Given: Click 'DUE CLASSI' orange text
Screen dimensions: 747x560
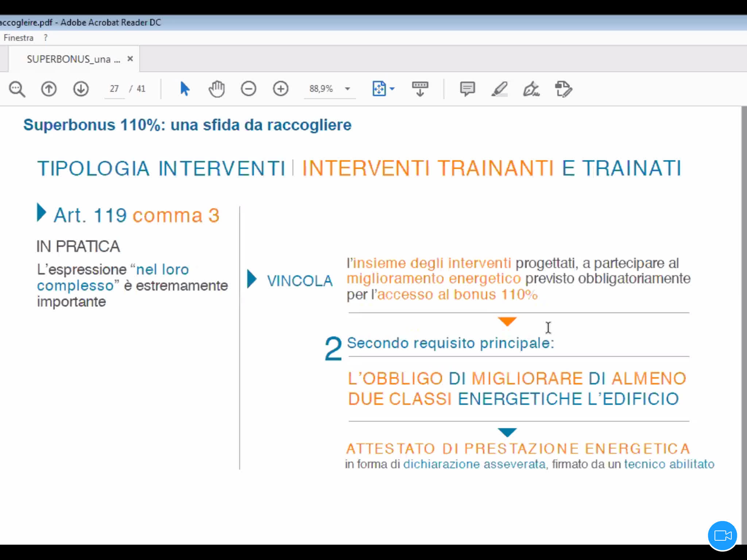Looking at the screenshot, I should pyautogui.click(x=400, y=399).
